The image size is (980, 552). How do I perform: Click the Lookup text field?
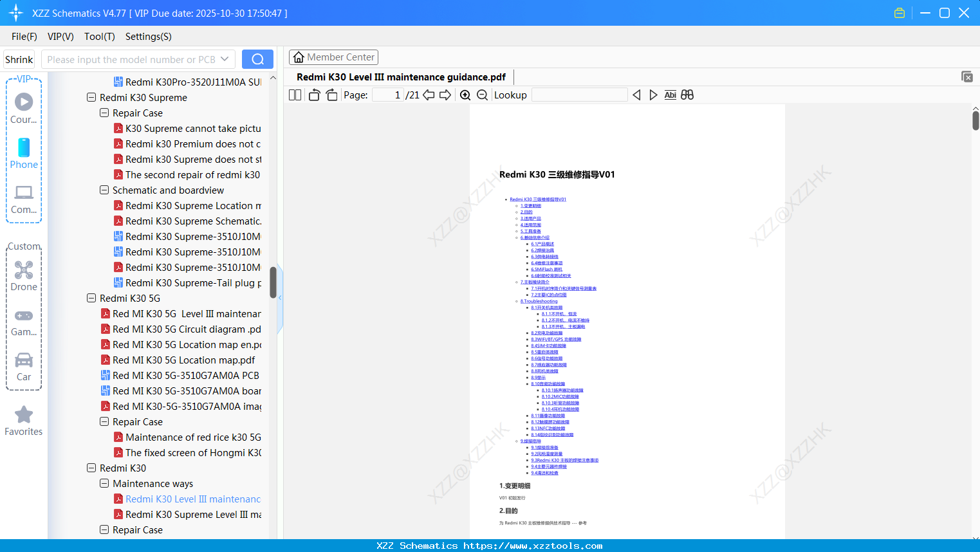(x=580, y=95)
